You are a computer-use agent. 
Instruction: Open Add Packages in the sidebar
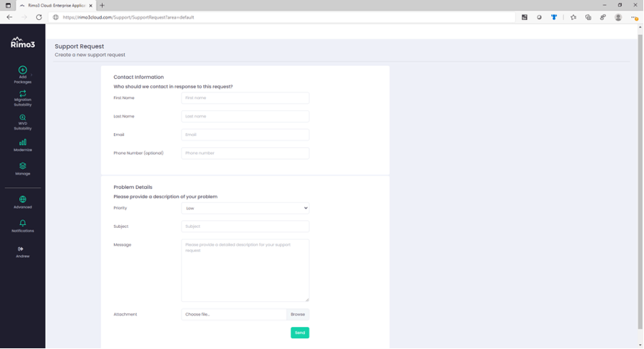pyautogui.click(x=23, y=71)
